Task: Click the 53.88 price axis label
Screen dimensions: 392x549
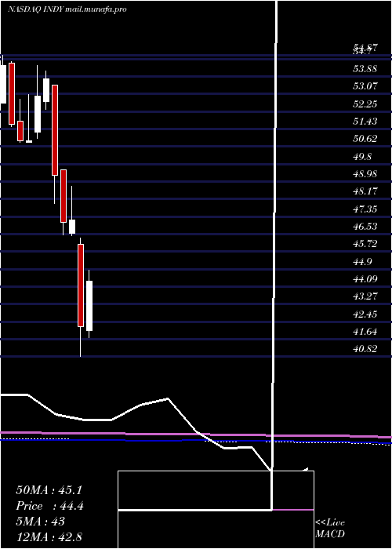Action: point(365,69)
